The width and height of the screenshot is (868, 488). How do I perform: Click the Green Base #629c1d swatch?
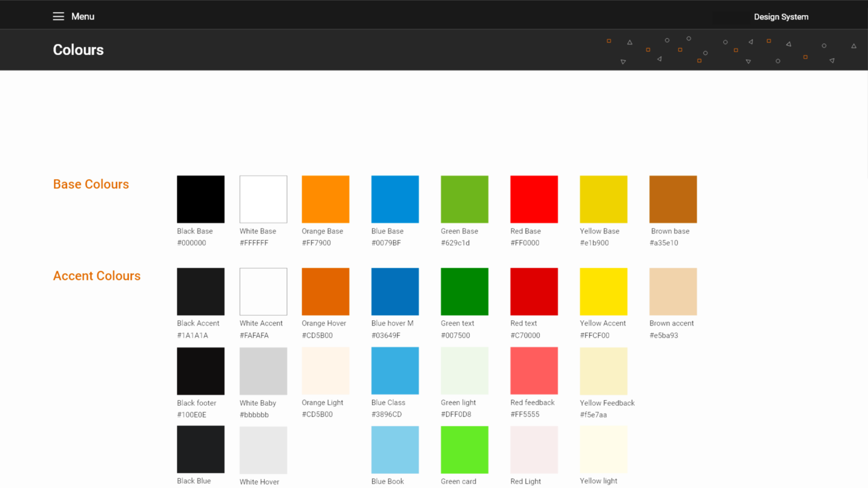(464, 199)
